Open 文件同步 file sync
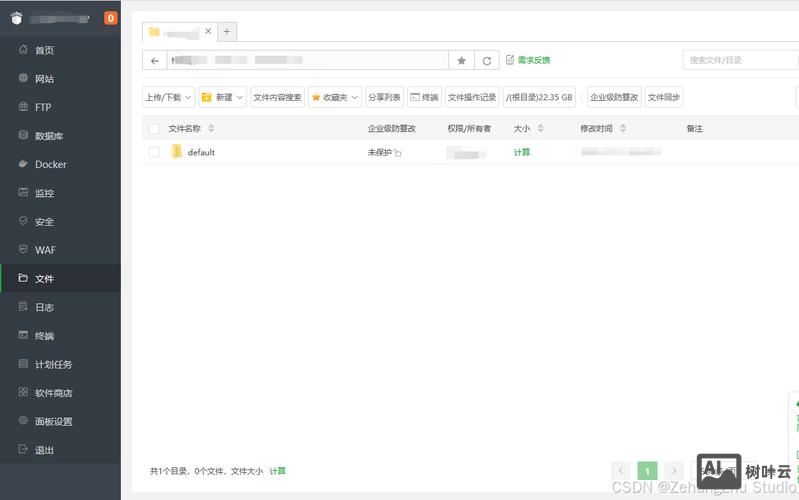799x500 pixels. click(664, 97)
